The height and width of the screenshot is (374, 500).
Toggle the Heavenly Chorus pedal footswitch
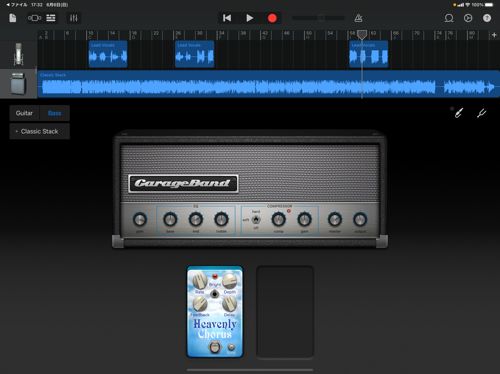[x=214, y=347]
